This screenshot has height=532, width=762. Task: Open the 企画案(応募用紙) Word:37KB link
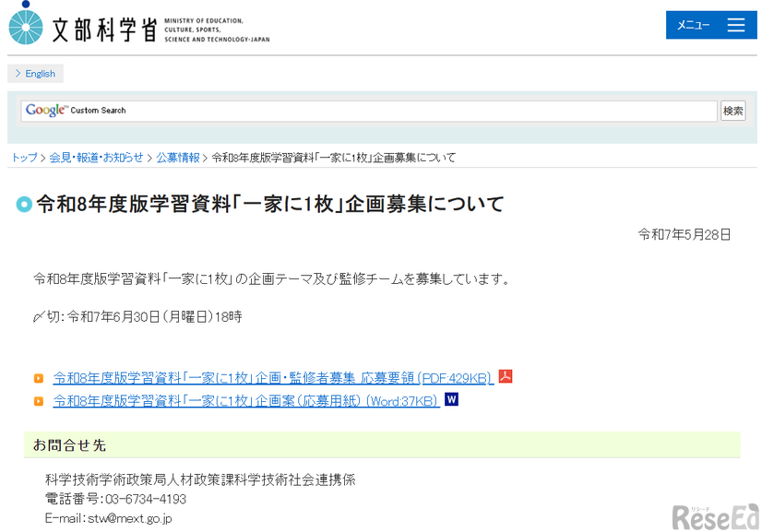(246, 401)
